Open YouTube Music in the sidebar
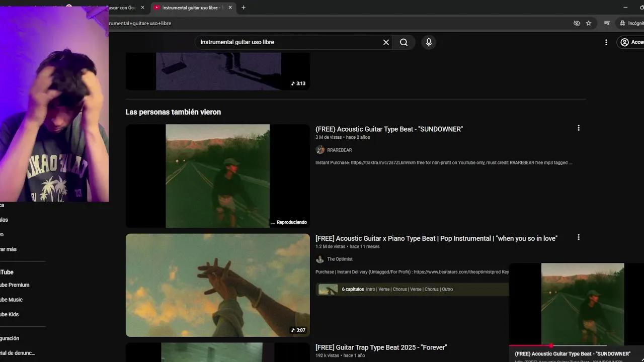Viewport: 644px width, 362px height. 11,300
